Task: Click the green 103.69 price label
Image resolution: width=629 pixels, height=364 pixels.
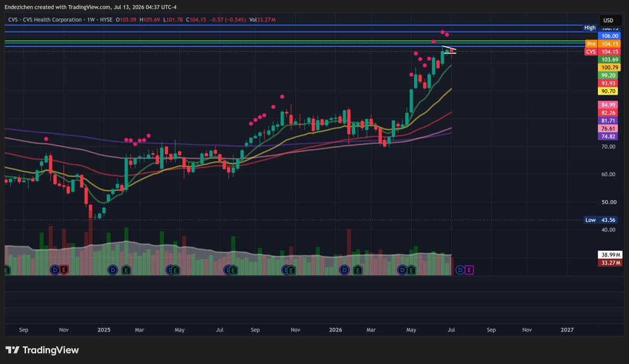Action: point(610,59)
